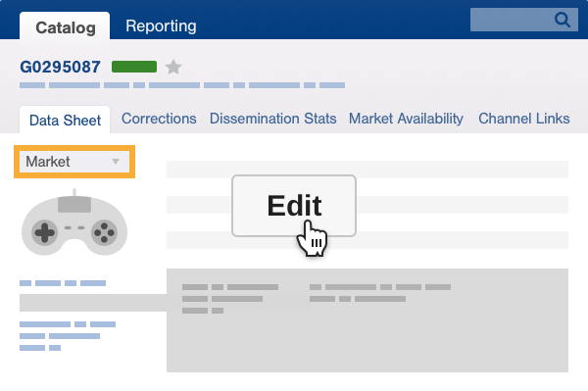The width and height of the screenshot is (588, 391).
Task: Select the Data Sheet tab
Action: click(65, 120)
